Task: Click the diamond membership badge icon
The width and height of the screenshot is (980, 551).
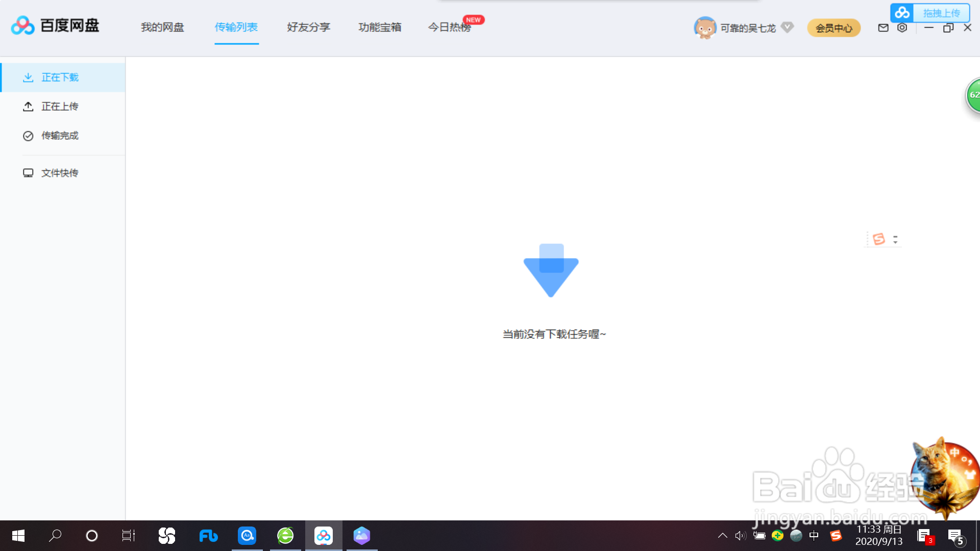Action: click(x=788, y=28)
